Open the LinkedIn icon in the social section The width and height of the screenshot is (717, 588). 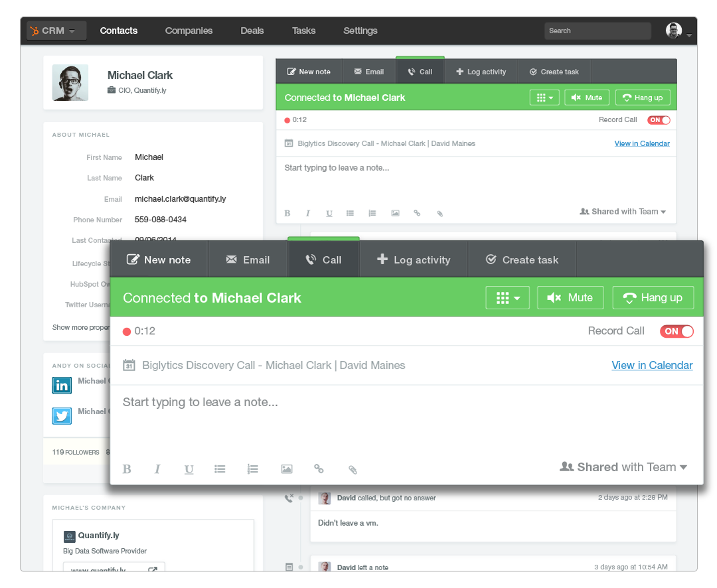click(62, 385)
